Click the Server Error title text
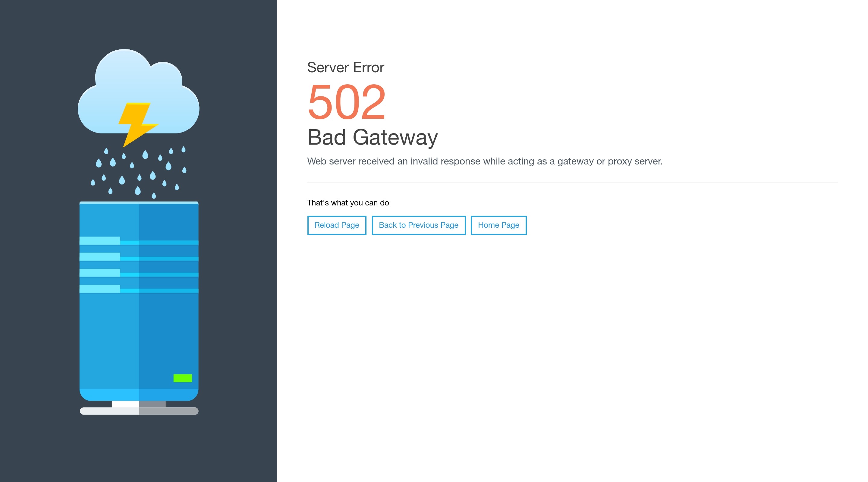The width and height of the screenshot is (868, 482). [x=345, y=67]
